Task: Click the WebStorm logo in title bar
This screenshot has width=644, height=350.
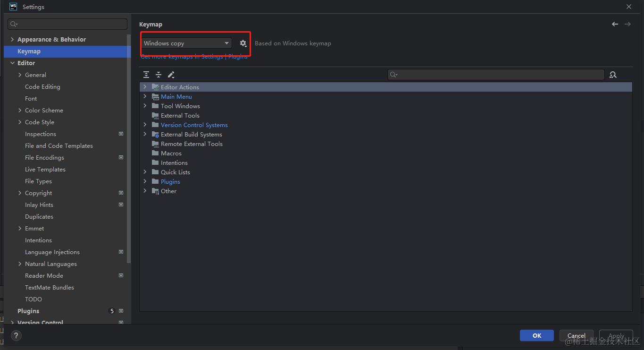Action: [13, 7]
